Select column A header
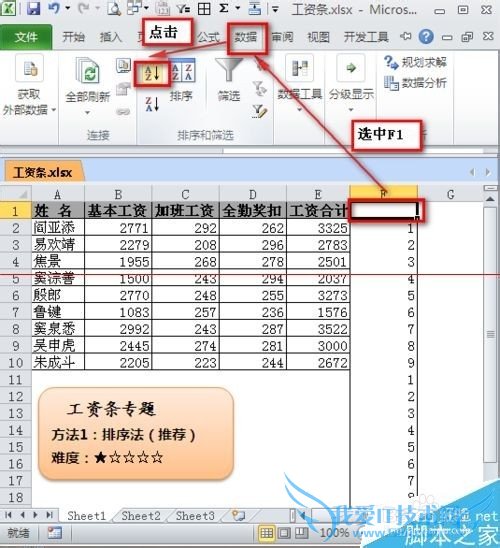The image size is (500, 548). pyautogui.click(x=58, y=194)
